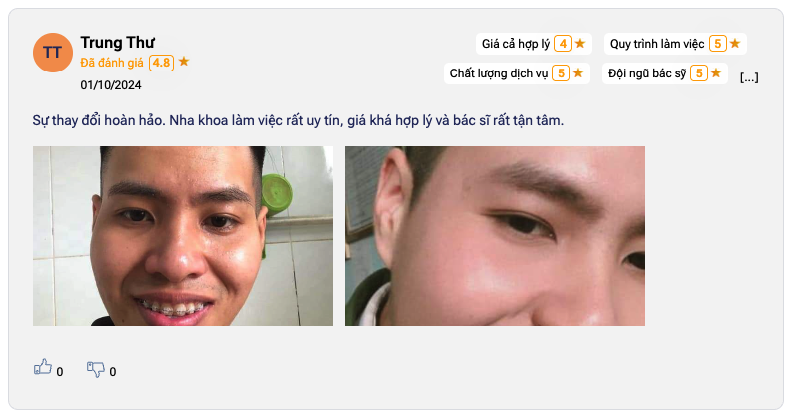Click the thumbs down dislike icon
This screenshot has height=417, width=794.
[x=95, y=369]
